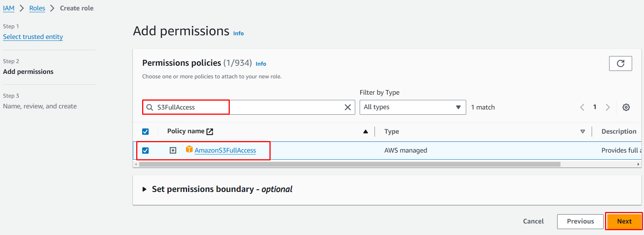Open table preferences gear icon
This screenshot has width=644, height=235.
coord(626,107)
